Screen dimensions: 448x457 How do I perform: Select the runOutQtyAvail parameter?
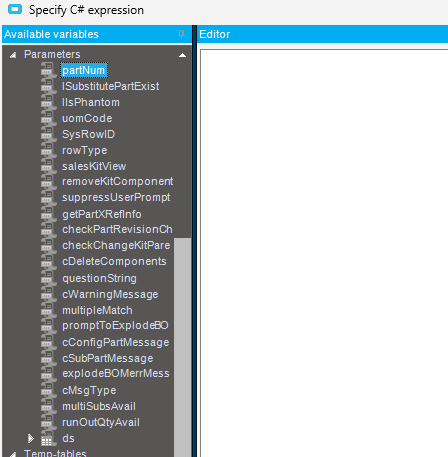[x=101, y=422]
